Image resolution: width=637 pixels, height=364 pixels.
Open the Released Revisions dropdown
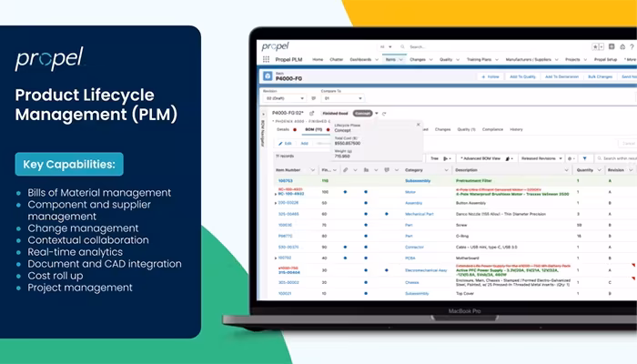(541, 158)
